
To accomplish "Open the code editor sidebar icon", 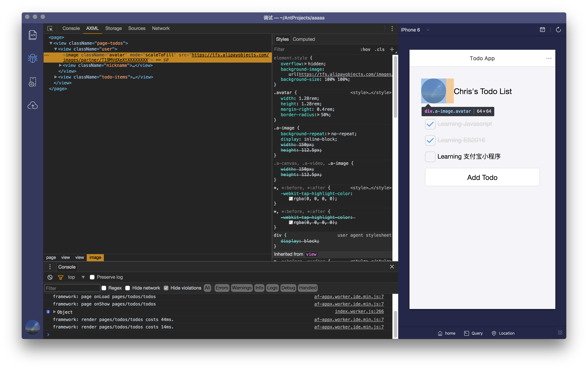I will click(32, 35).
